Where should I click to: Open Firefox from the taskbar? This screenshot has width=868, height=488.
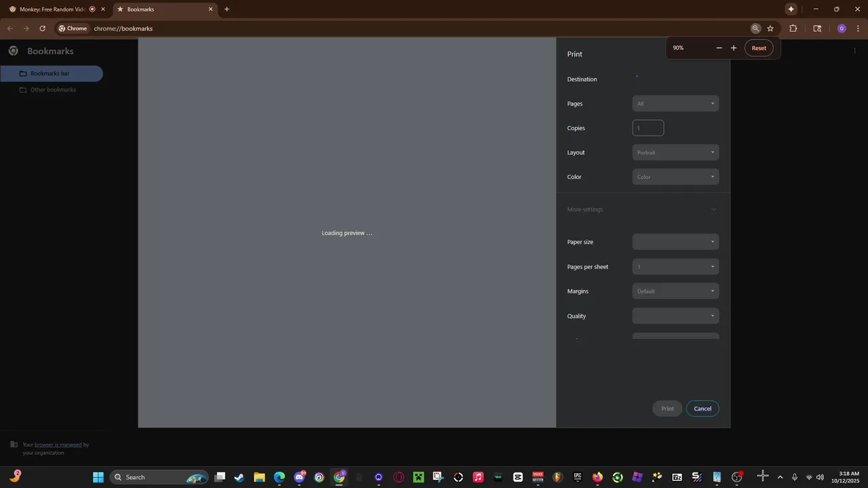[x=597, y=477]
